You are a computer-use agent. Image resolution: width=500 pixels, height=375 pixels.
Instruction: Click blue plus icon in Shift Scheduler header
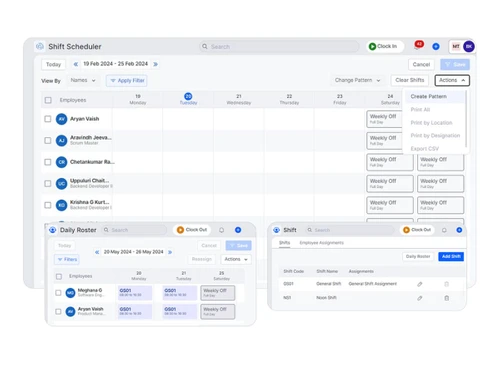436,46
